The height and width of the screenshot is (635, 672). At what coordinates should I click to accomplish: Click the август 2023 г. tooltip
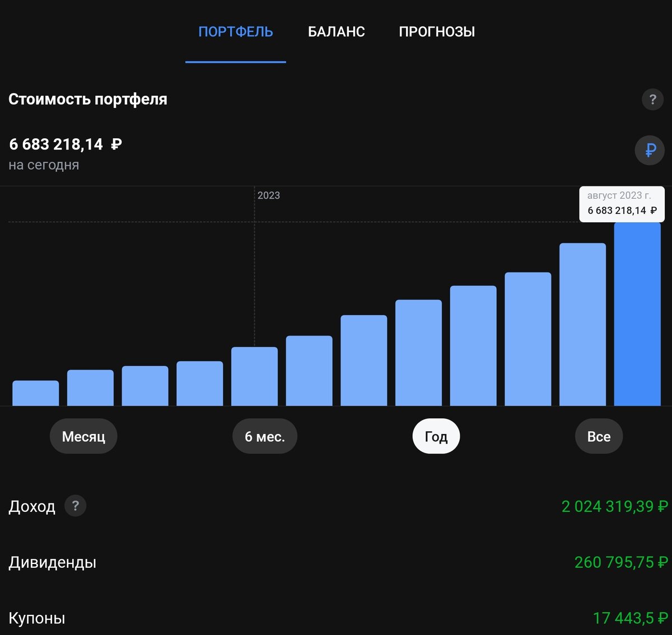622,204
